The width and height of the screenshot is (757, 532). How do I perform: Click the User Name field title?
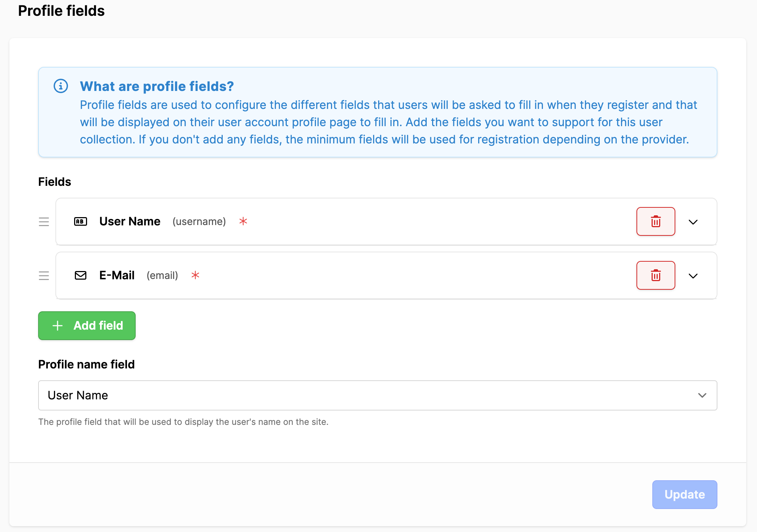point(130,221)
